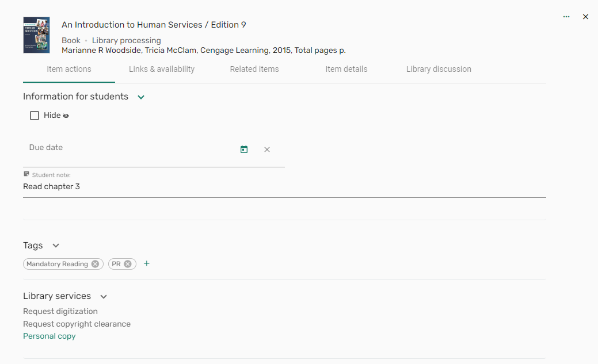The width and height of the screenshot is (598, 364).
Task: Collapse the Library services section
Action: pyautogui.click(x=104, y=297)
